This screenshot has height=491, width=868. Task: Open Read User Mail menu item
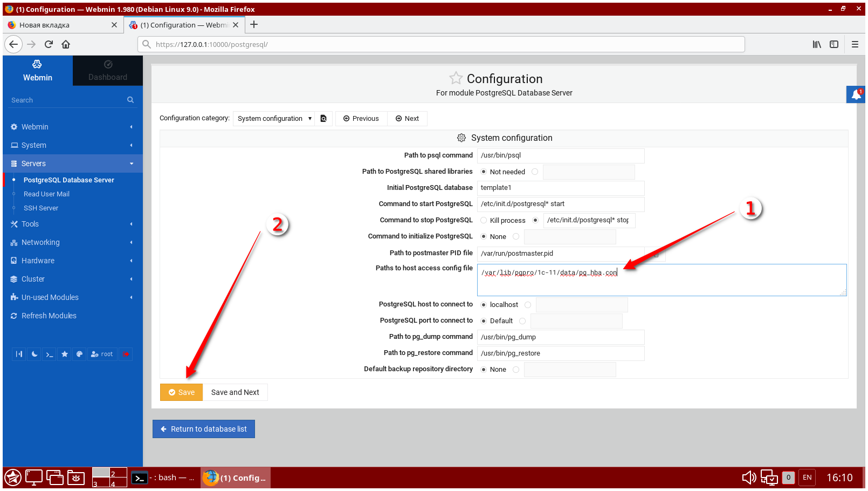[x=46, y=194]
